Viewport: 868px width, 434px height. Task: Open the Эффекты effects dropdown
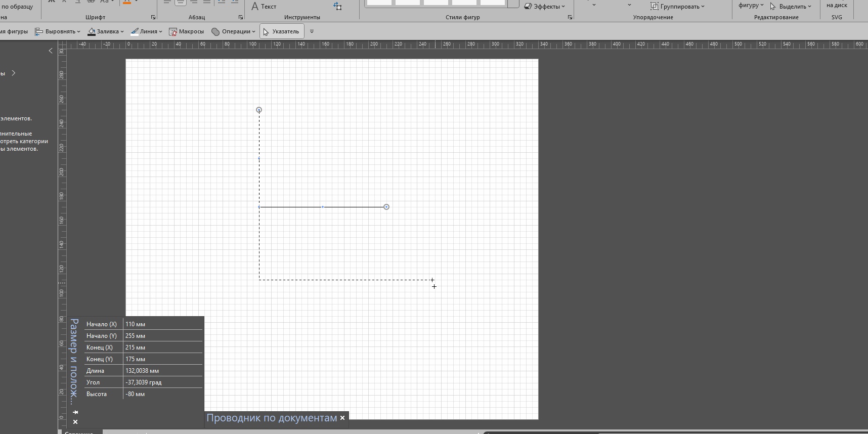545,7
